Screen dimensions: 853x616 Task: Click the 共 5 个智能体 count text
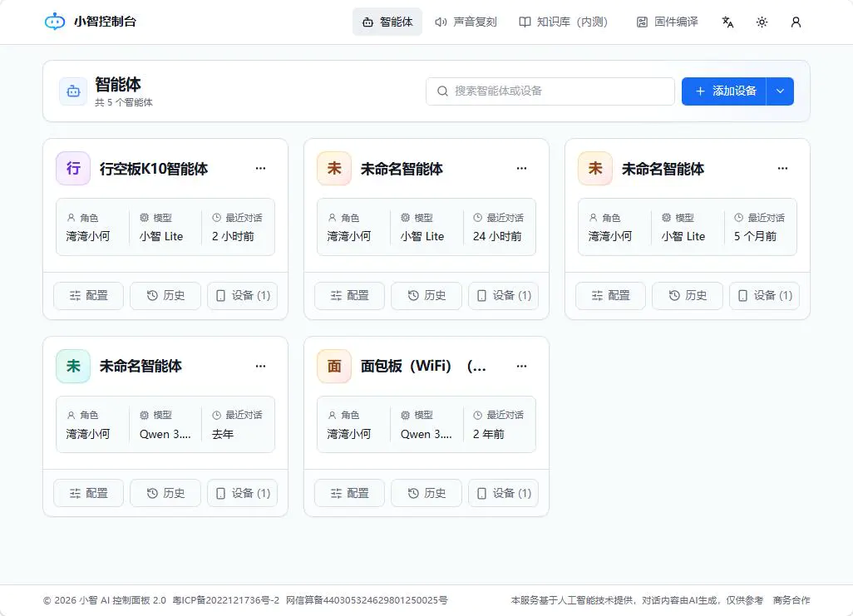click(x=124, y=102)
